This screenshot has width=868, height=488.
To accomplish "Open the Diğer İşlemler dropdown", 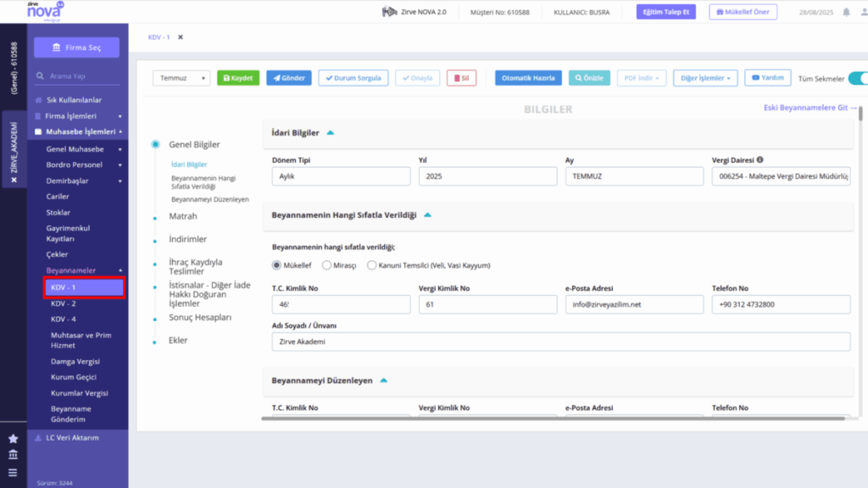I will point(705,78).
